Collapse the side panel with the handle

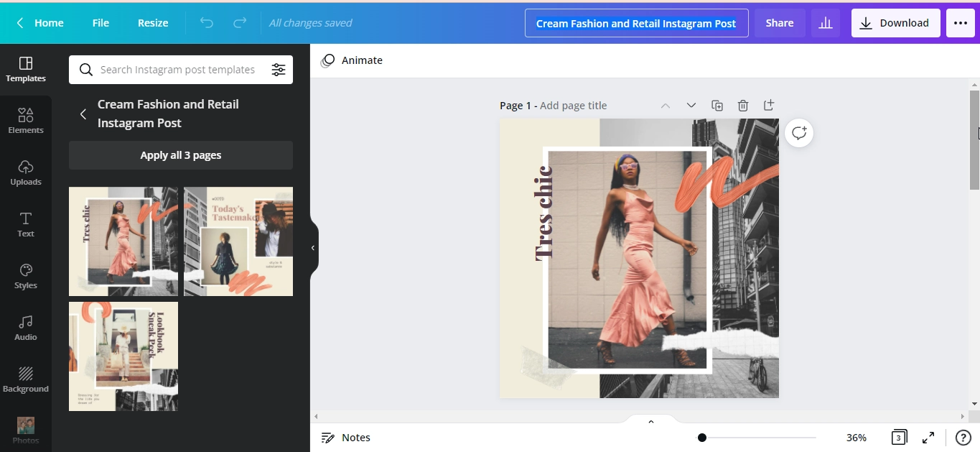click(x=313, y=248)
